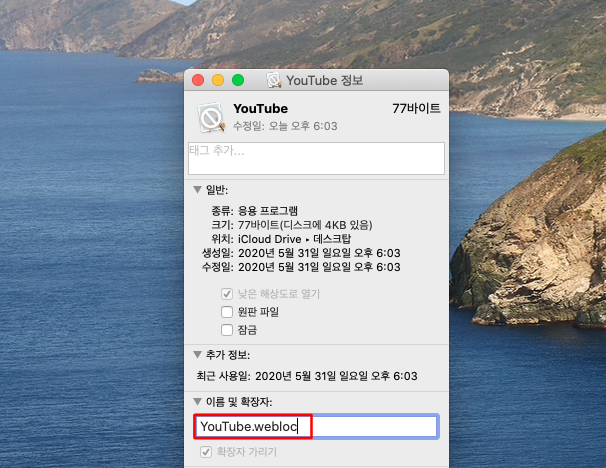606x468 pixels.
Task: Click the 77바이트 size in the header
Action: pyautogui.click(x=416, y=109)
